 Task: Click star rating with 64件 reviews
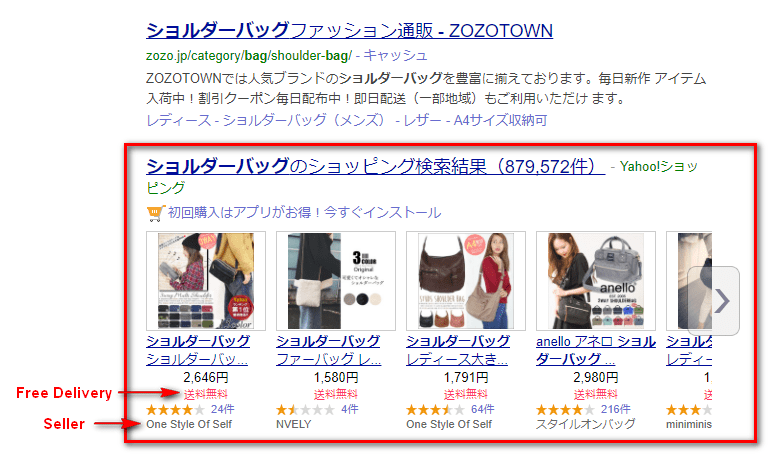pyautogui.click(x=435, y=410)
